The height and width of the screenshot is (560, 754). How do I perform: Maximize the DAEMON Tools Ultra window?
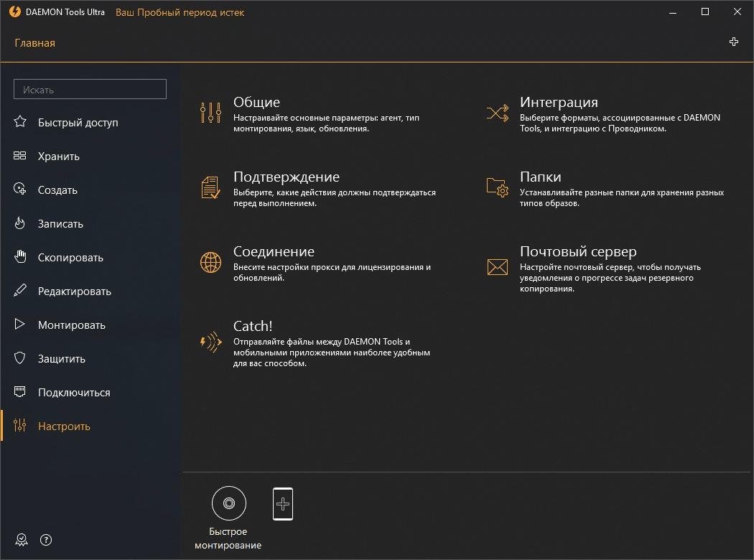(705, 11)
